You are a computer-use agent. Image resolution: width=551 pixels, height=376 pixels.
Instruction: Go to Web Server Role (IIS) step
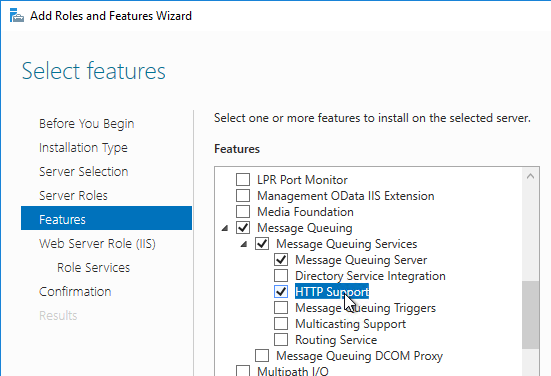click(97, 244)
